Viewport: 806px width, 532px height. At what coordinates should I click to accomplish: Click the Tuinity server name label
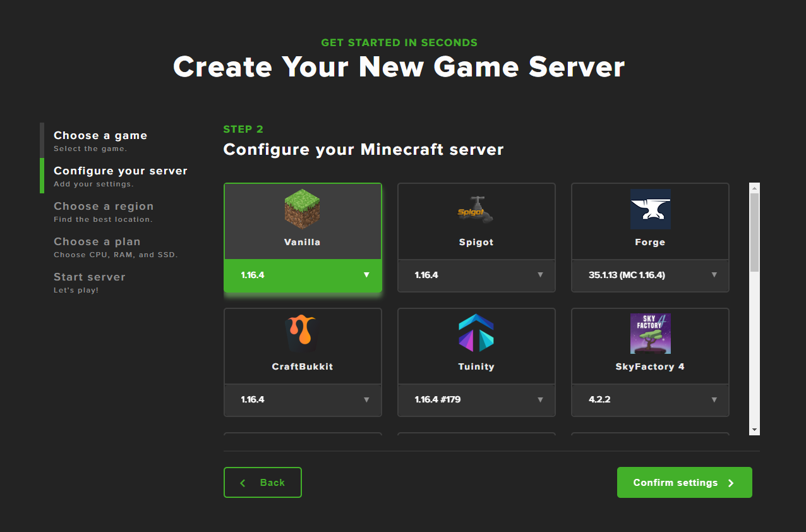click(476, 366)
